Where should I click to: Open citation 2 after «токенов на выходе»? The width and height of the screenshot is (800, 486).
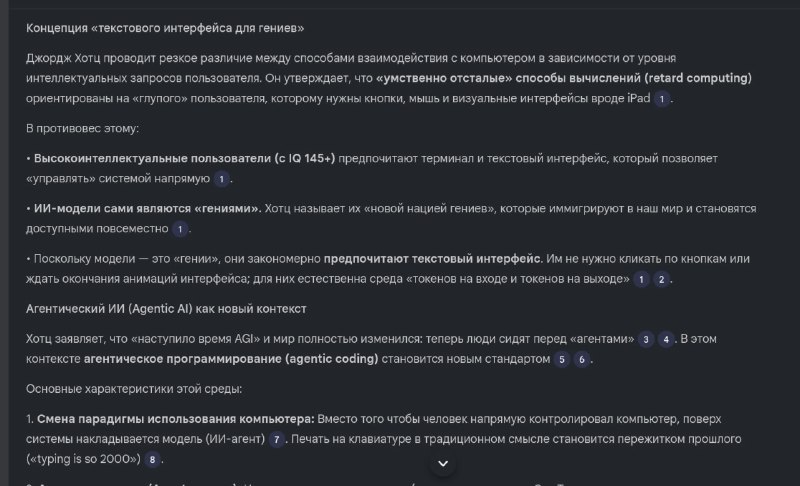point(661,279)
